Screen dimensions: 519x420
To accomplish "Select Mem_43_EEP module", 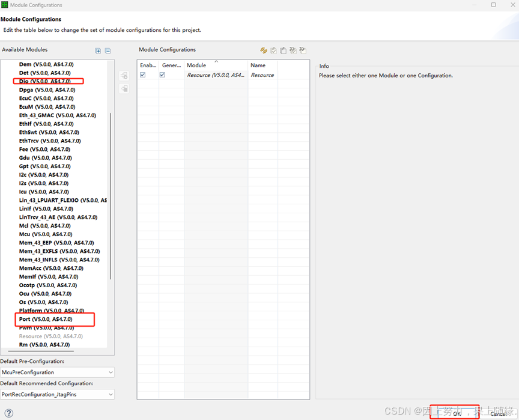I will tap(56, 243).
